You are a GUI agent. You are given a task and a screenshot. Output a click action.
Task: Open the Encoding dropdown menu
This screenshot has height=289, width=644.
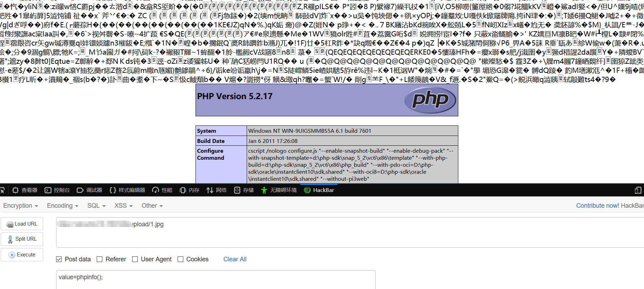pyautogui.click(x=63, y=206)
